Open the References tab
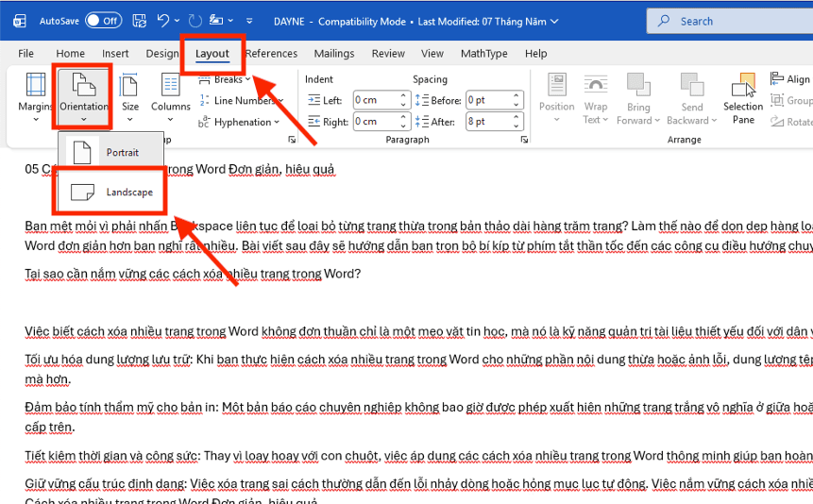This screenshot has height=504, width=813. tap(271, 54)
